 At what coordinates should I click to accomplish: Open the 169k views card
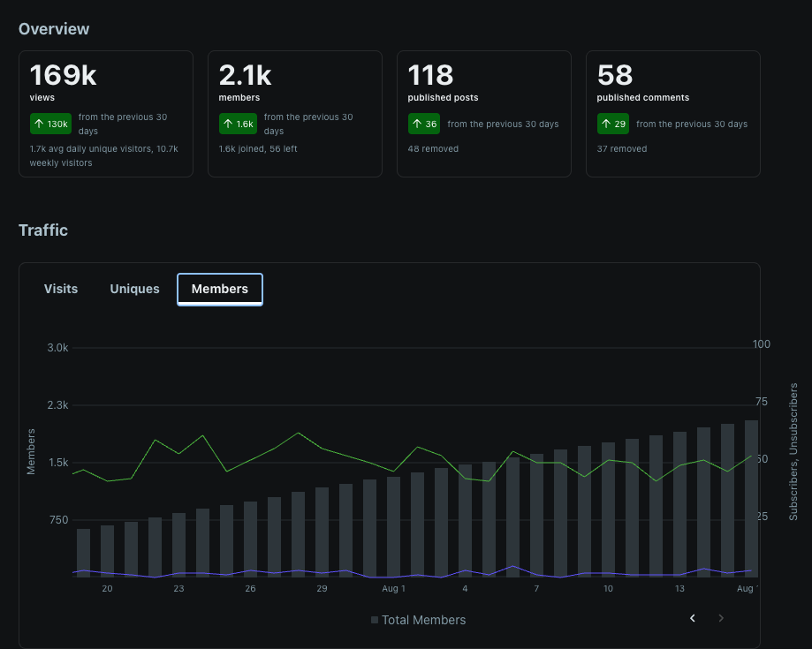106,114
